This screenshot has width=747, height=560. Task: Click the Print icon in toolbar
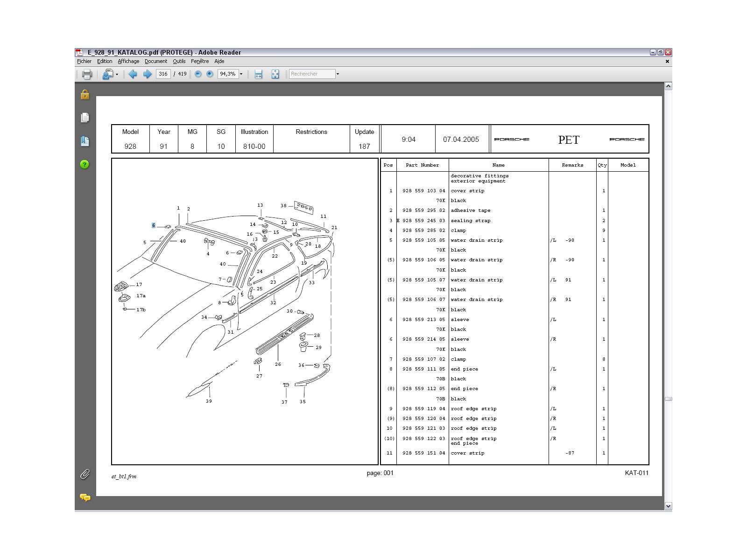[x=87, y=74]
